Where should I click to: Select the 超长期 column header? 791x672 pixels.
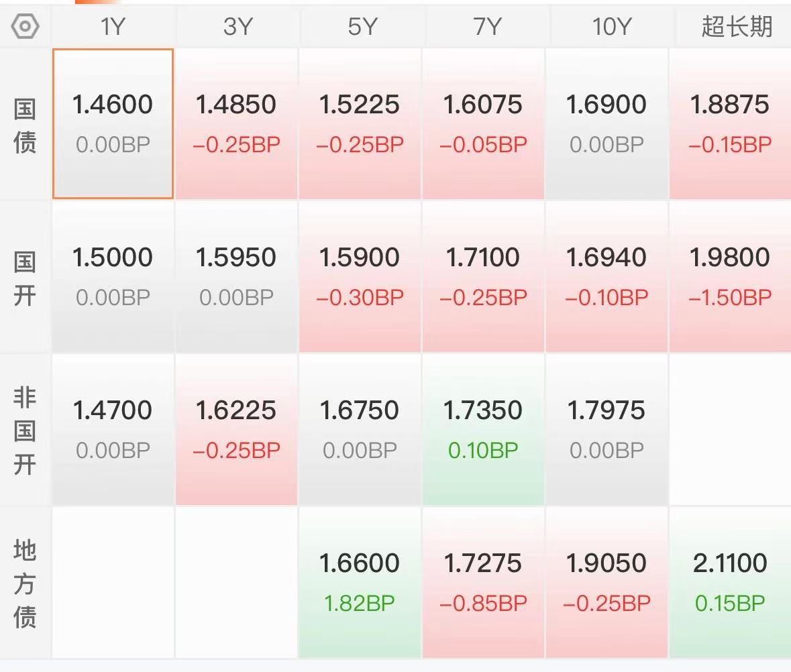click(x=736, y=26)
